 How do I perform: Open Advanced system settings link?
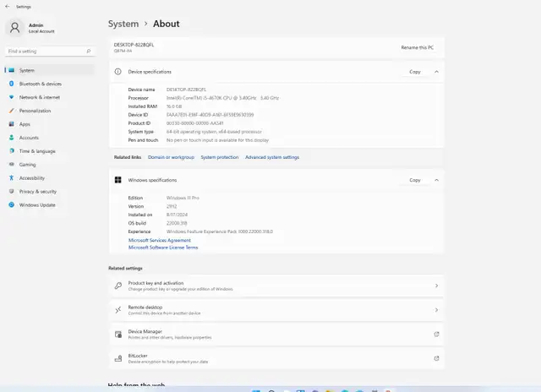272,157
